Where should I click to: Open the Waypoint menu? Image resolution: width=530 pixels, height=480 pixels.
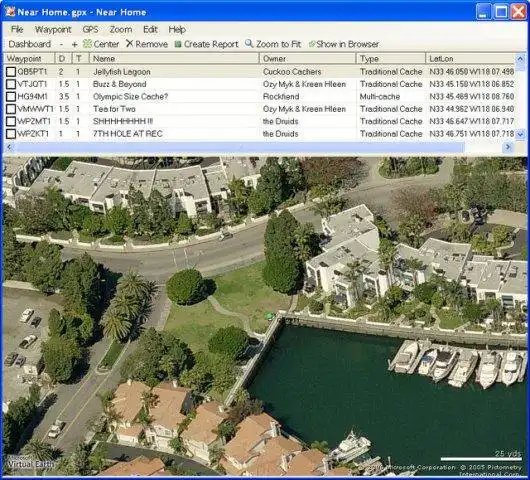(x=53, y=29)
